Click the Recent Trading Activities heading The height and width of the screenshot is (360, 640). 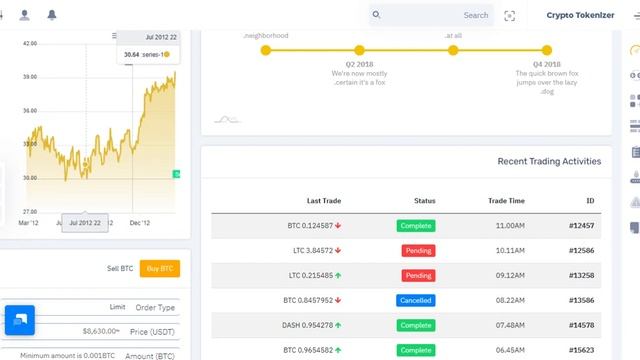tap(549, 161)
